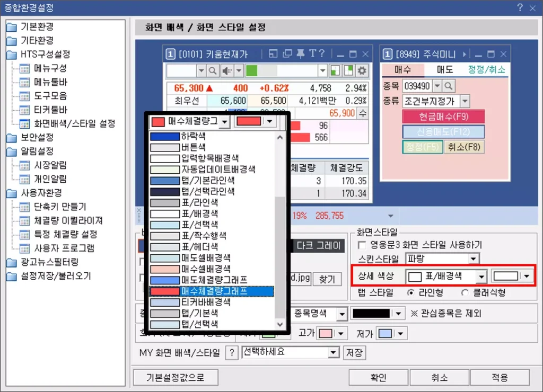This screenshot has width=543, height=392.
Task: Click the 취소 button at dialog bottom
Action: pyautogui.click(x=439, y=378)
